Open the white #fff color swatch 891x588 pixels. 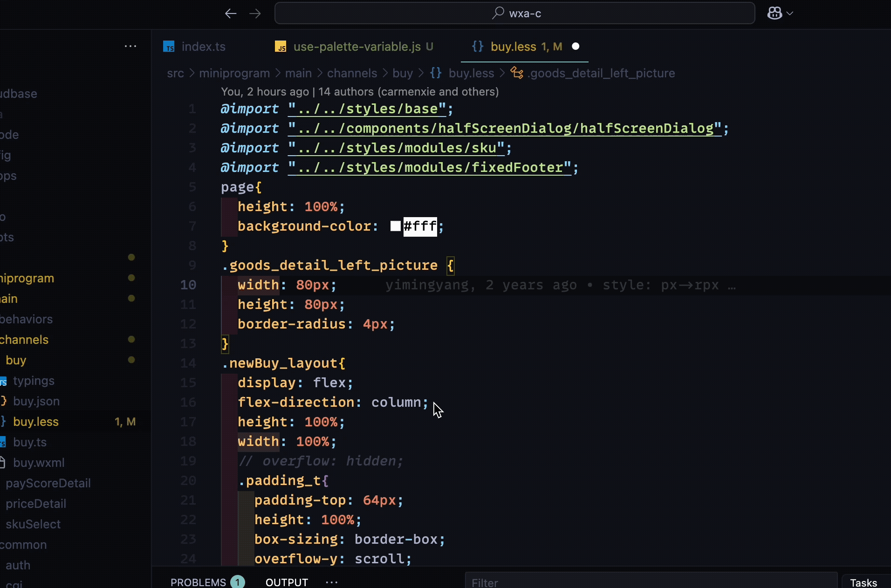[x=395, y=226]
